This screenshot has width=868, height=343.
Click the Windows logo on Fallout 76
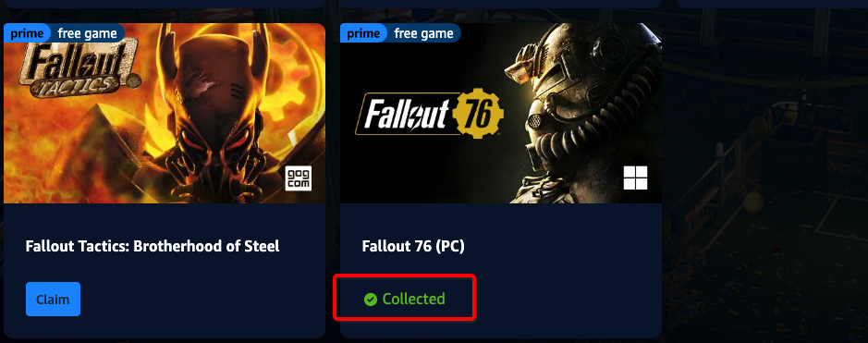(635, 178)
